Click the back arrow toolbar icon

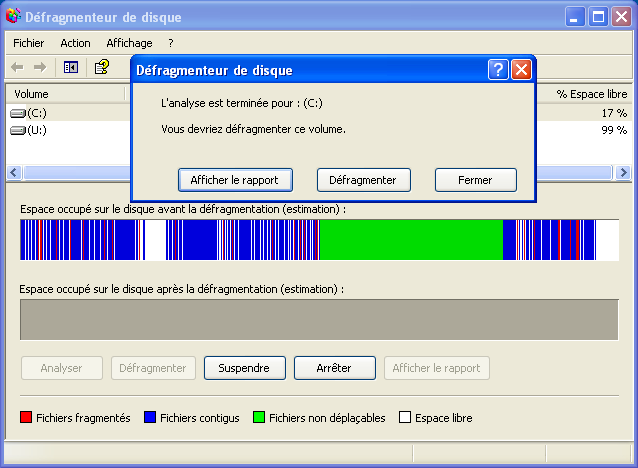[17, 67]
